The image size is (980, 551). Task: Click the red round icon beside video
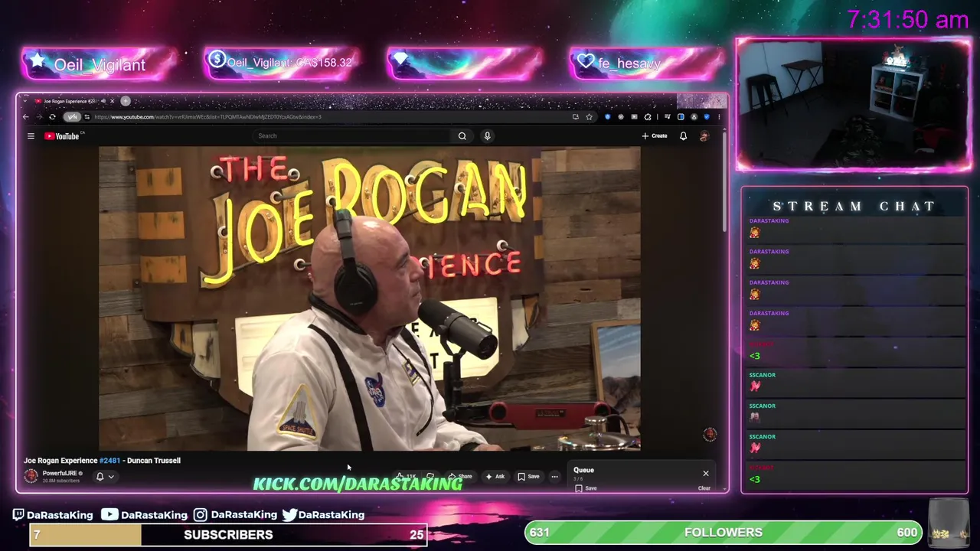(710, 435)
